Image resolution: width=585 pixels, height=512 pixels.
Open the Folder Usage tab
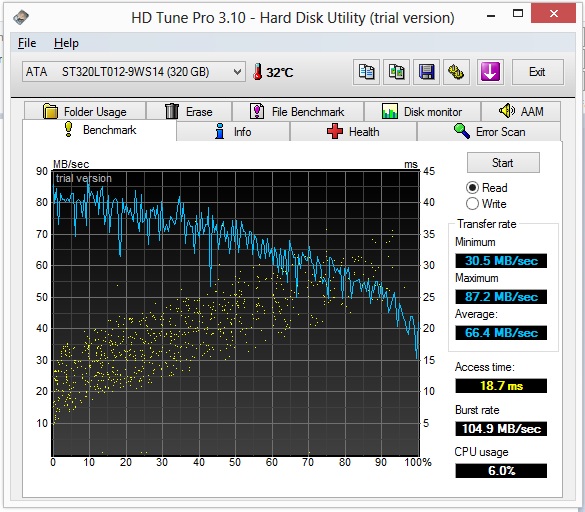[85, 111]
